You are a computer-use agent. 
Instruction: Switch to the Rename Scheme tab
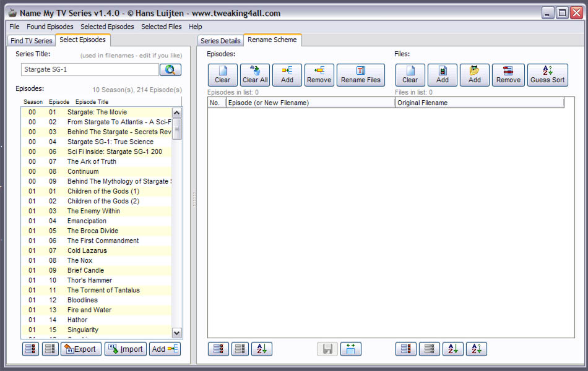(x=272, y=40)
